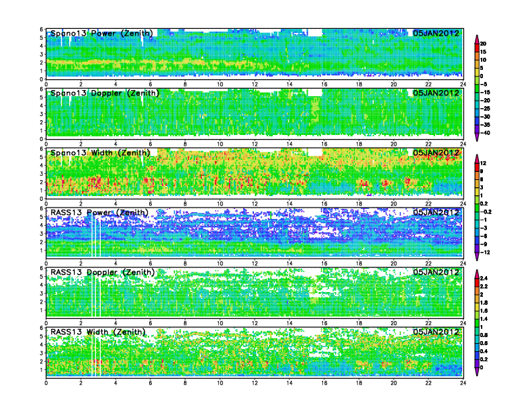Click the '1.8' label on the bottom colorbar
The image size is (532, 411).
point(484,303)
